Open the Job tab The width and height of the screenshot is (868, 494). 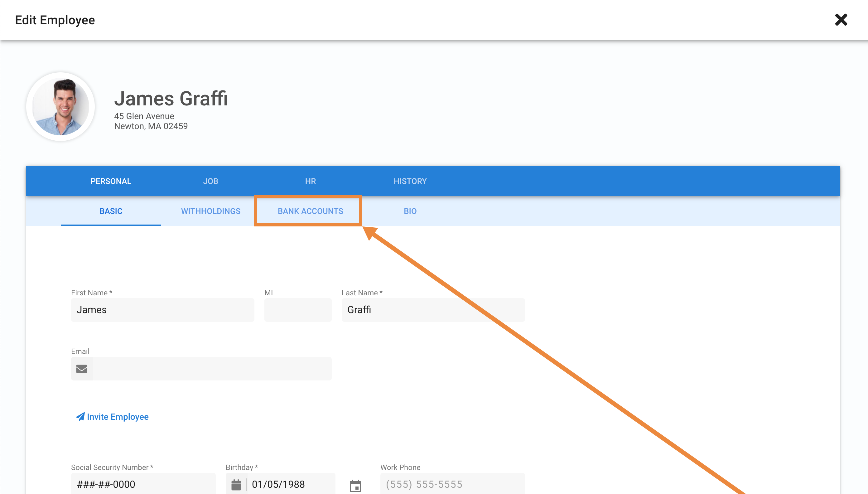[x=210, y=181]
